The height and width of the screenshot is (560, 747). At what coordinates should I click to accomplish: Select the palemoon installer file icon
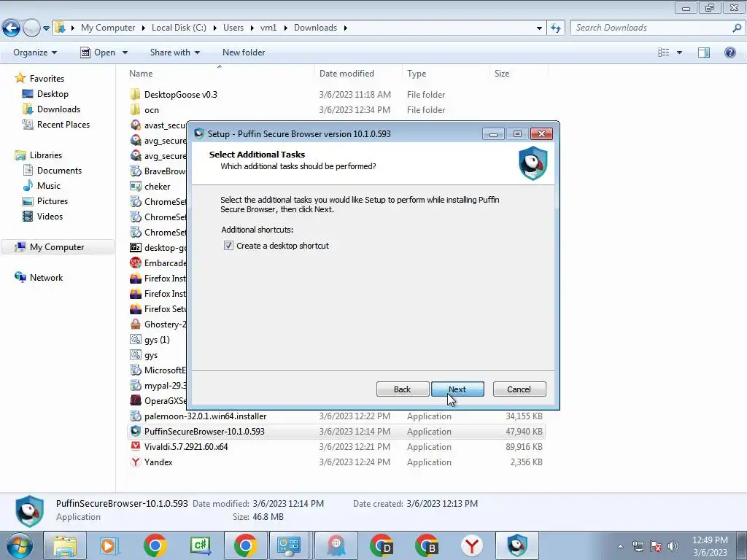click(x=136, y=416)
